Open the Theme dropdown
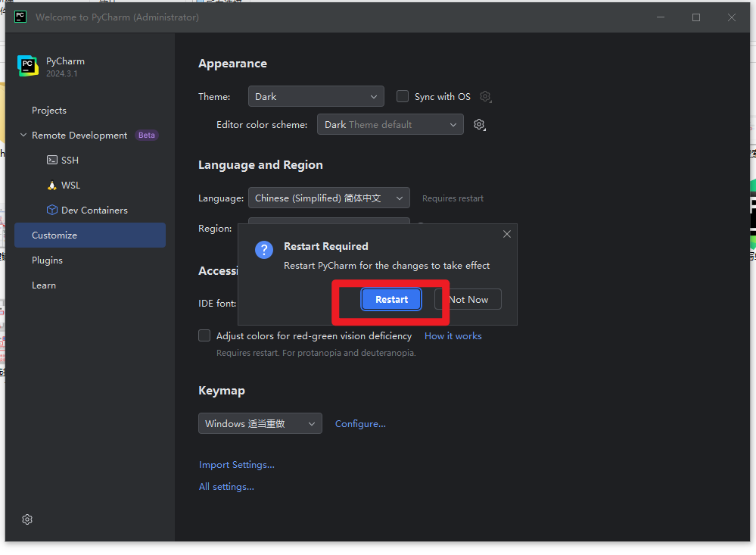This screenshot has width=756, height=555. click(x=316, y=96)
